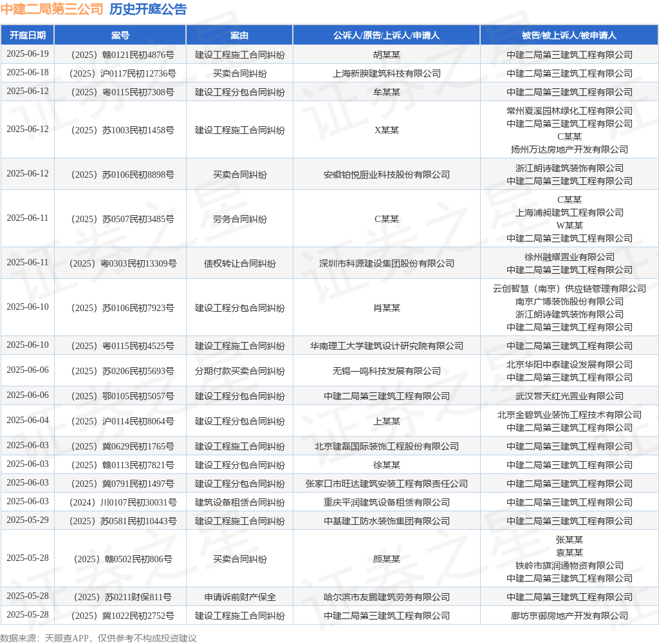This screenshot has width=659, height=644.
Task: Select case number 苏0211财保811号
Action: click(123, 597)
